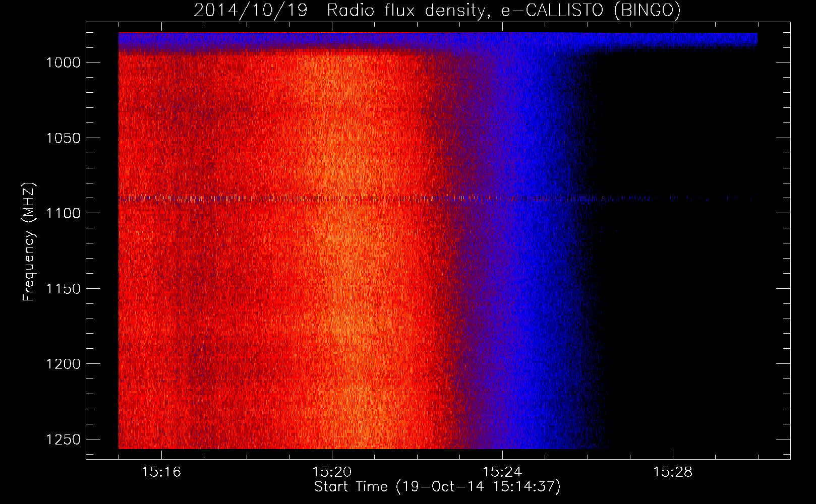Select the 1000 frequency tick label
816x504 pixels.
point(63,62)
